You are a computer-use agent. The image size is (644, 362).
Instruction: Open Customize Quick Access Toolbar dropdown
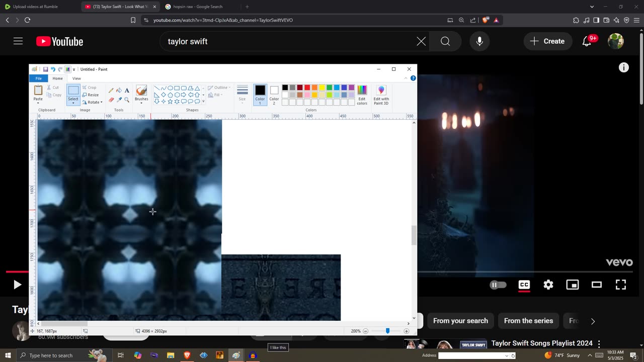pos(74,69)
